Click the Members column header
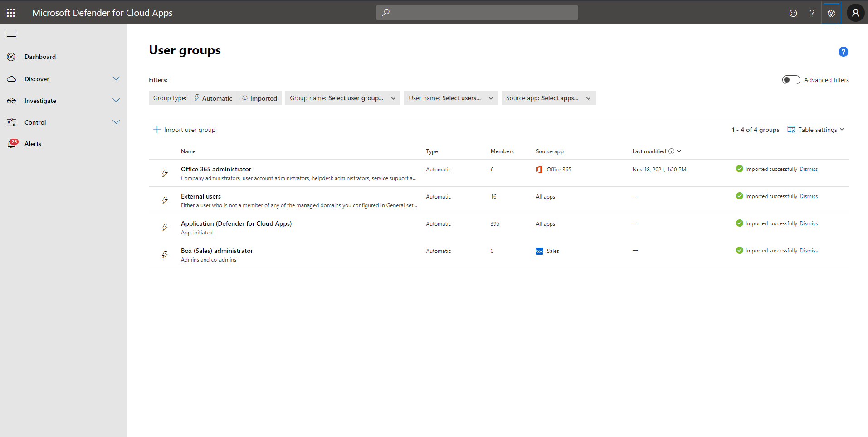Screen dimensions: 868x437 [x=502, y=151]
